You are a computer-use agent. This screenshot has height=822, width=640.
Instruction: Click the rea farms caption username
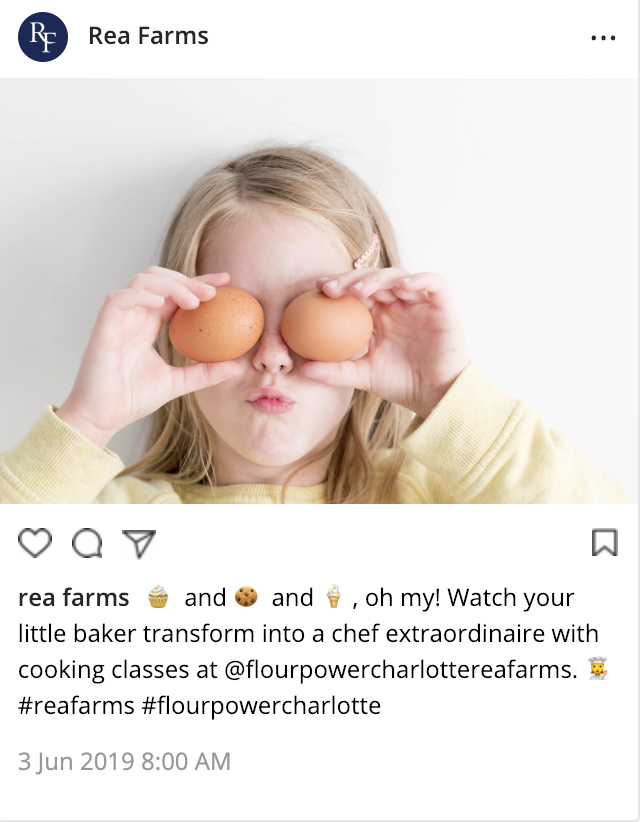click(x=74, y=598)
